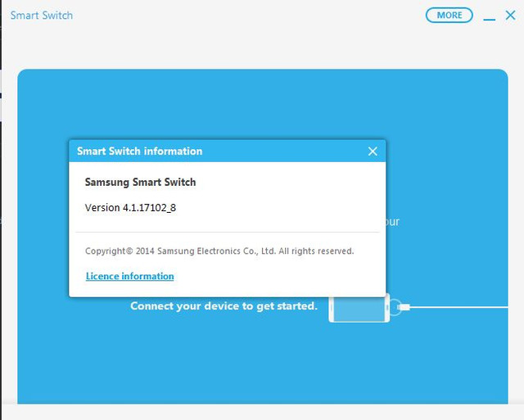Click Connect your device to get started text
Viewport: 524px width, 420px height.
point(224,306)
